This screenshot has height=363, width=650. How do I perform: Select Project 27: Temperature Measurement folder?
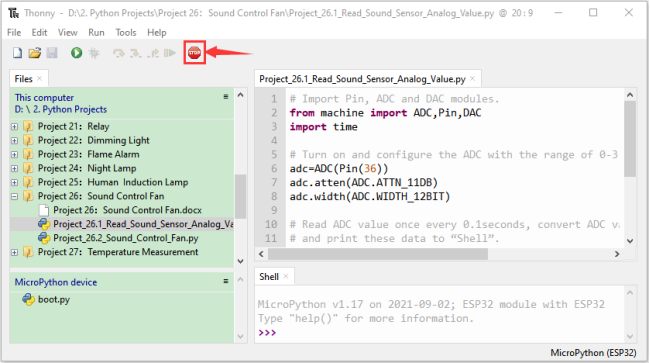click(118, 252)
